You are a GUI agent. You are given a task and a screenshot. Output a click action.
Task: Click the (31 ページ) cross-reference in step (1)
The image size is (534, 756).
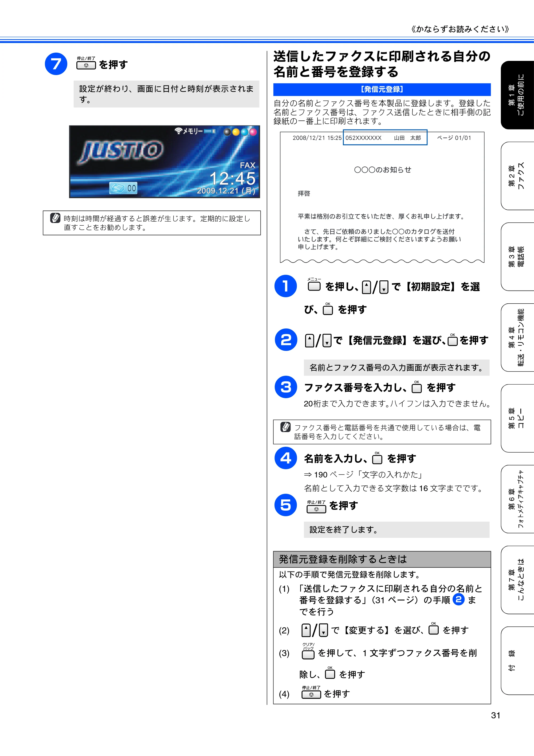[x=395, y=600]
